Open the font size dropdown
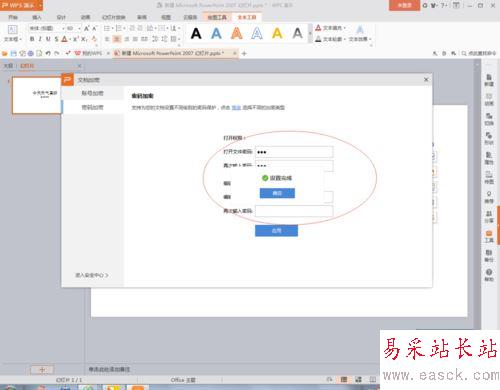Viewport: 500px width, 390px height. [79, 29]
